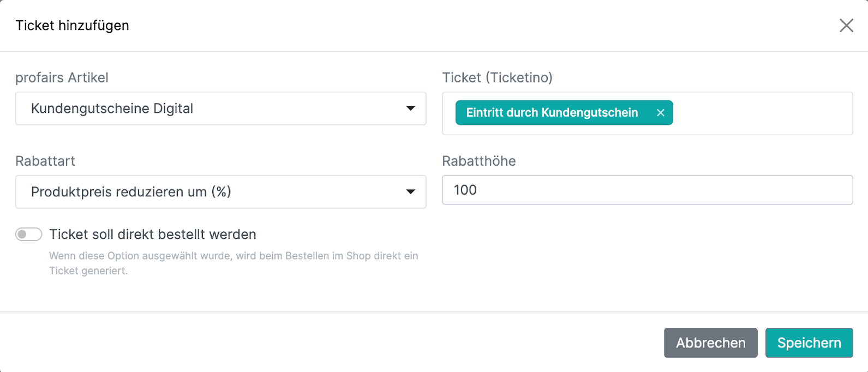The height and width of the screenshot is (372, 868).
Task: Click the Rabattart dropdown arrow
Action: point(410,192)
